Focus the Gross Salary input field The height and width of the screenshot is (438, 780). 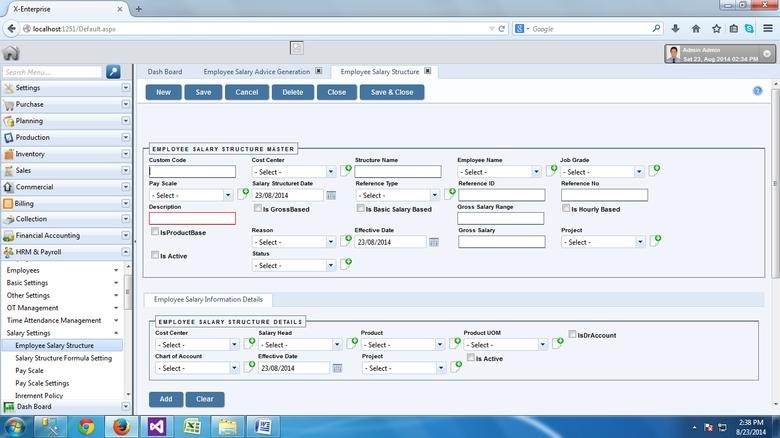tap(501, 242)
